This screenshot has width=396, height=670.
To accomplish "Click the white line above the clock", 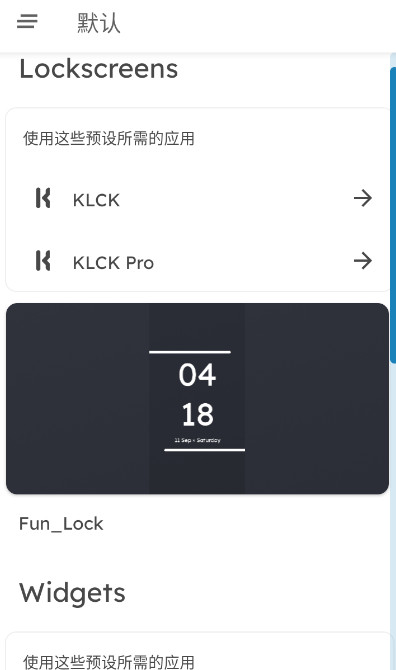I will (190, 352).
